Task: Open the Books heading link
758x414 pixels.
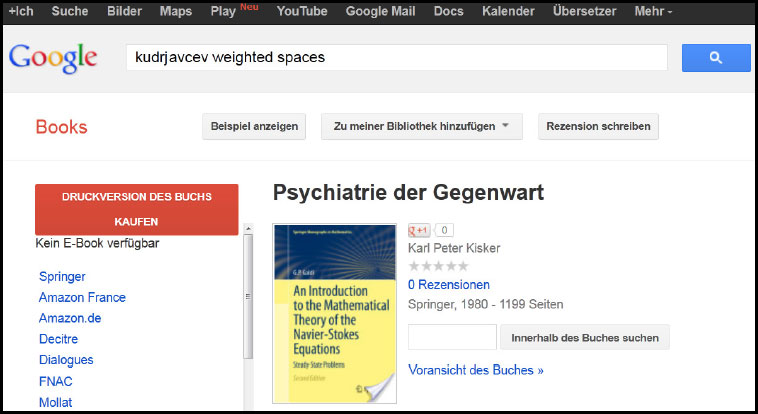Action: 61,127
